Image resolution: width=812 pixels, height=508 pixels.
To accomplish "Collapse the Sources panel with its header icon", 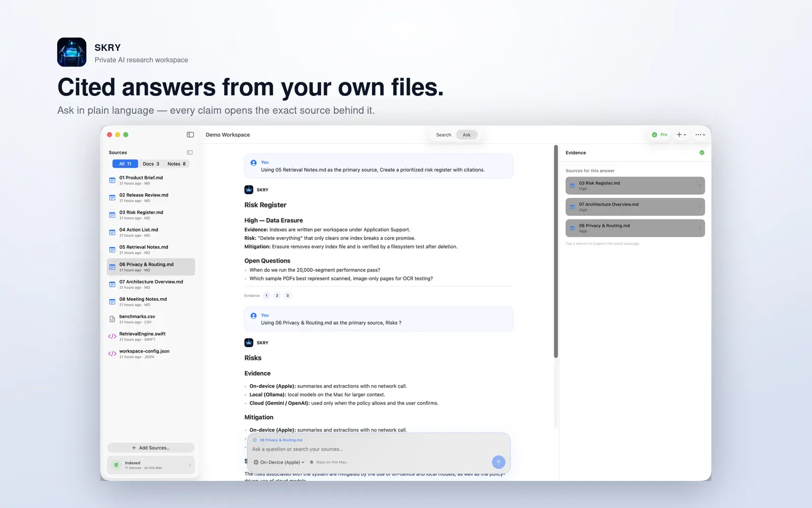I will coord(190,152).
